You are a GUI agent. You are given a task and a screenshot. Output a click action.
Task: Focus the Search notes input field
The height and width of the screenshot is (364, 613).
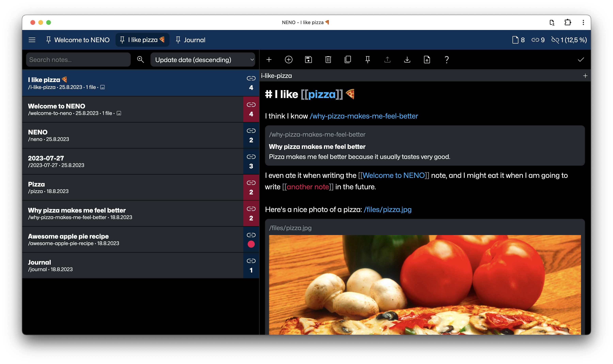(x=78, y=60)
